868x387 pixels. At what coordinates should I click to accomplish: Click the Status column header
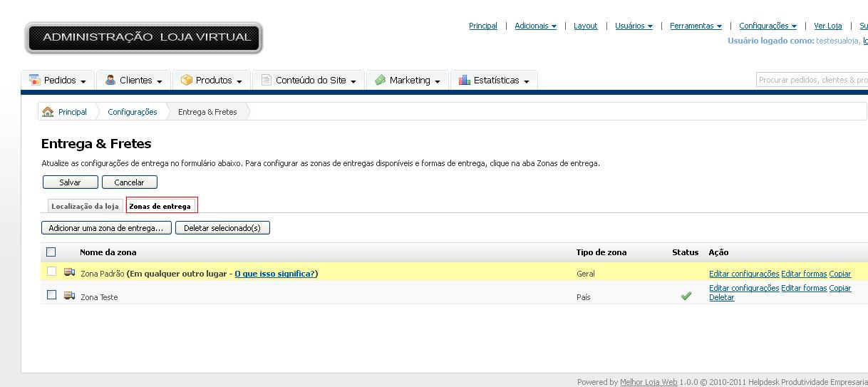[686, 252]
